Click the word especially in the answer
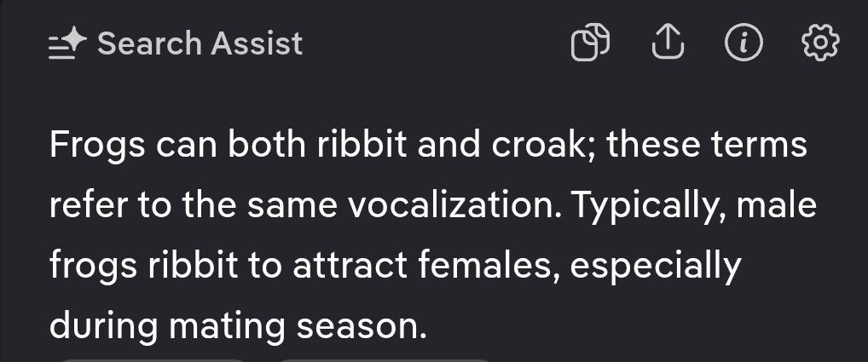 click(655, 266)
